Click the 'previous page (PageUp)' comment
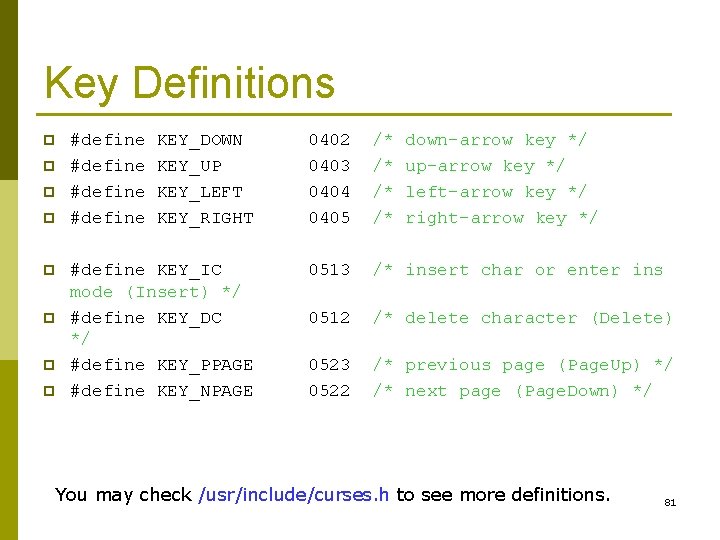The height and width of the screenshot is (540, 720). pyautogui.click(x=522, y=366)
